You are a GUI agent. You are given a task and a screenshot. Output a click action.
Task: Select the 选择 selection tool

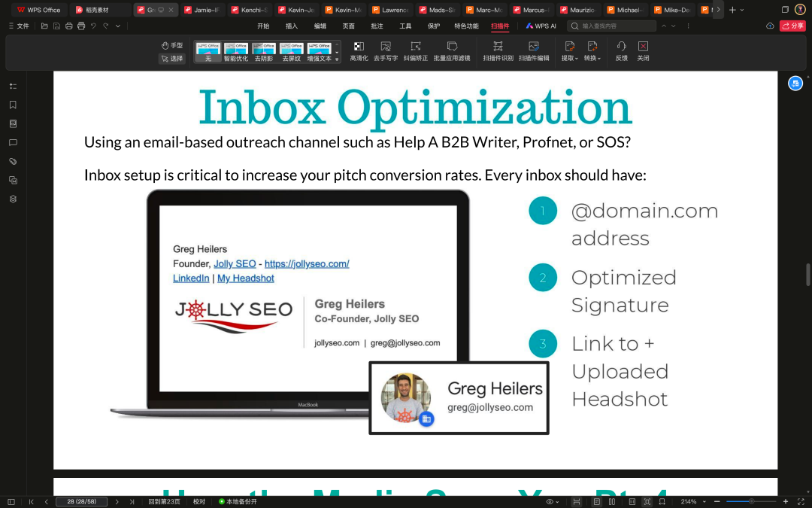pyautogui.click(x=172, y=59)
